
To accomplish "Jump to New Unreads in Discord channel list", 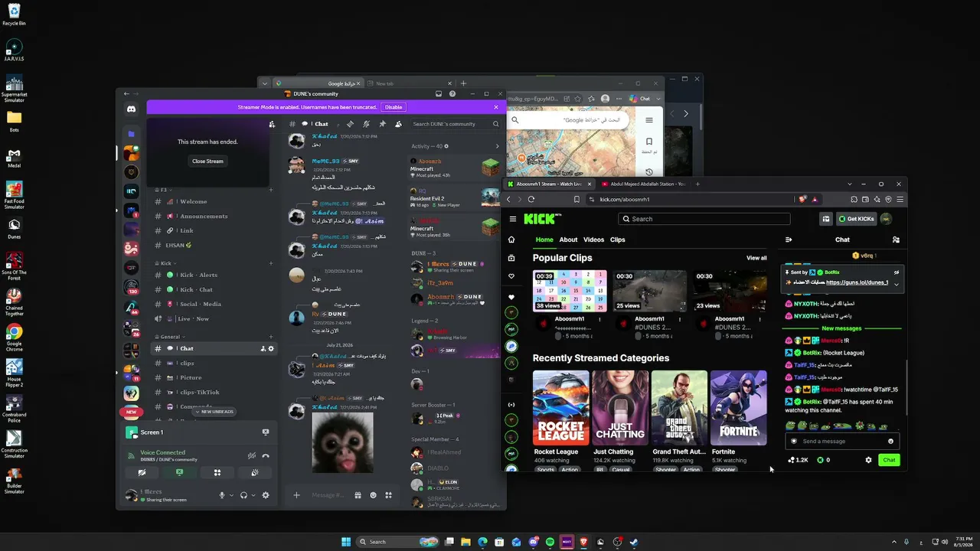I will pyautogui.click(x=215, y=412).
